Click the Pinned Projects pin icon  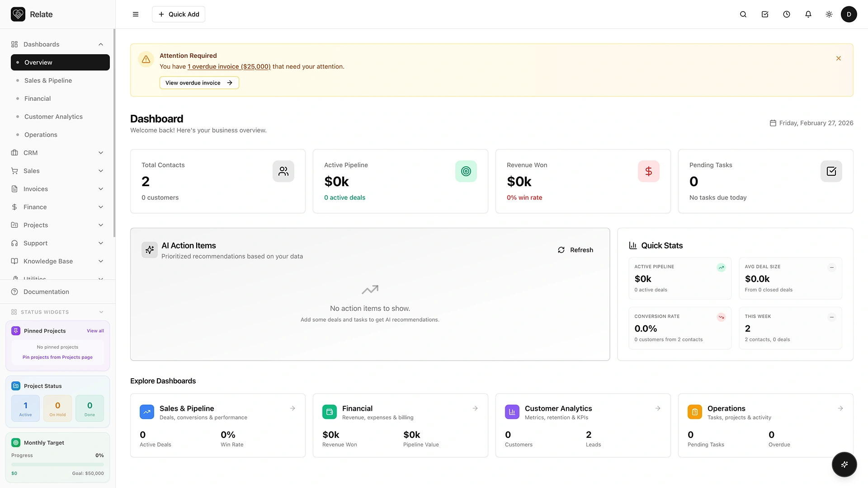tap(16, 331)
